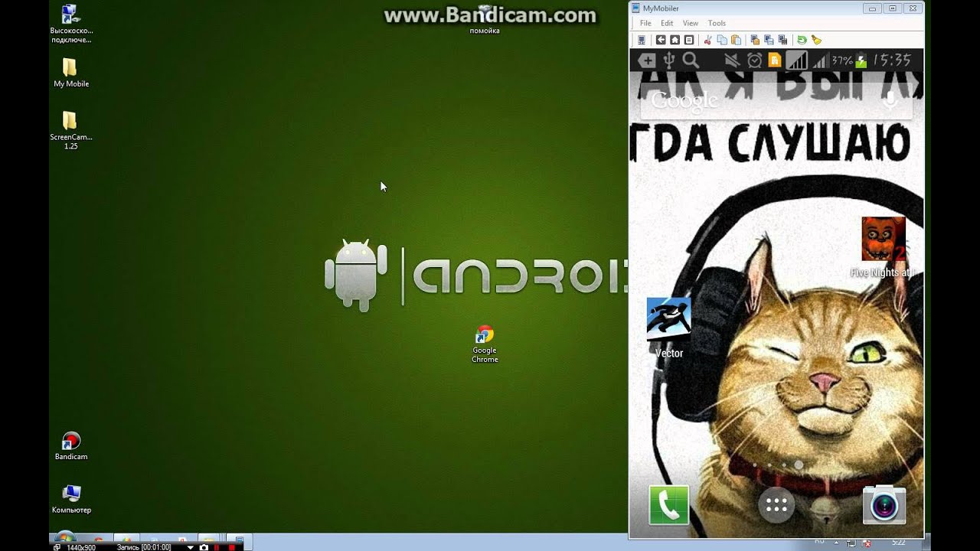Viewport: 980px width, 551px height.
Task: Open the File menu in MyMobiler
Action: [645, 23]
